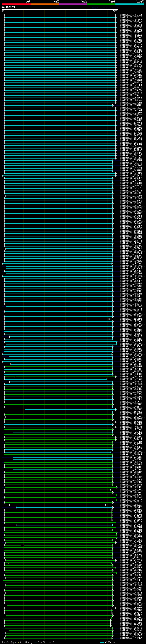The width and height of the screenshot is (146, 644).
Task: Open hit UniRef100_A9TI47
Action: pos(131,20)
